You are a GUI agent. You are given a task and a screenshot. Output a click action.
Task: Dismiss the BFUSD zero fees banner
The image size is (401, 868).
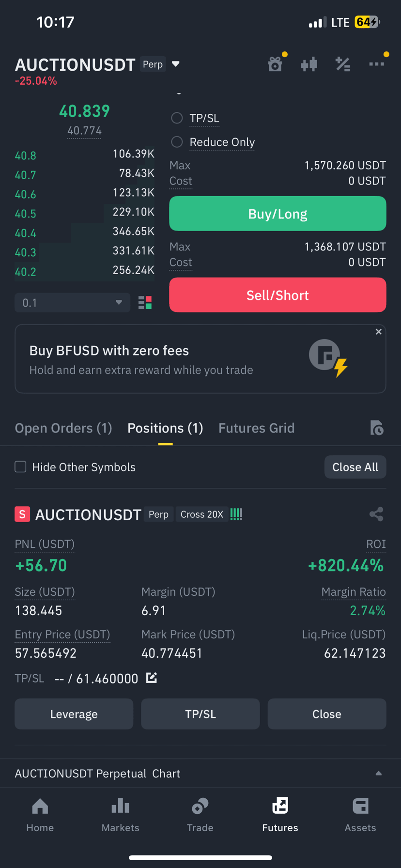(x=379, y=332)
